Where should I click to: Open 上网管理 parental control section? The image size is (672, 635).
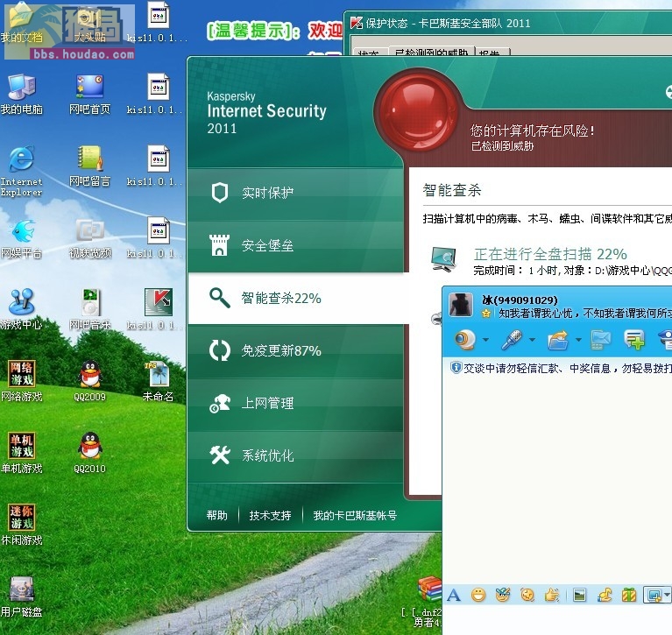[x=295, y=403]
